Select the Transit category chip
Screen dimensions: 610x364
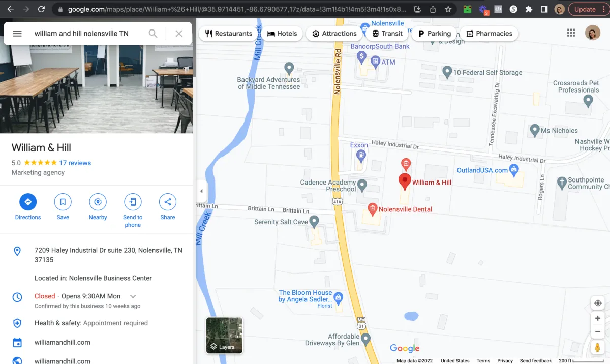click(387, 34)
